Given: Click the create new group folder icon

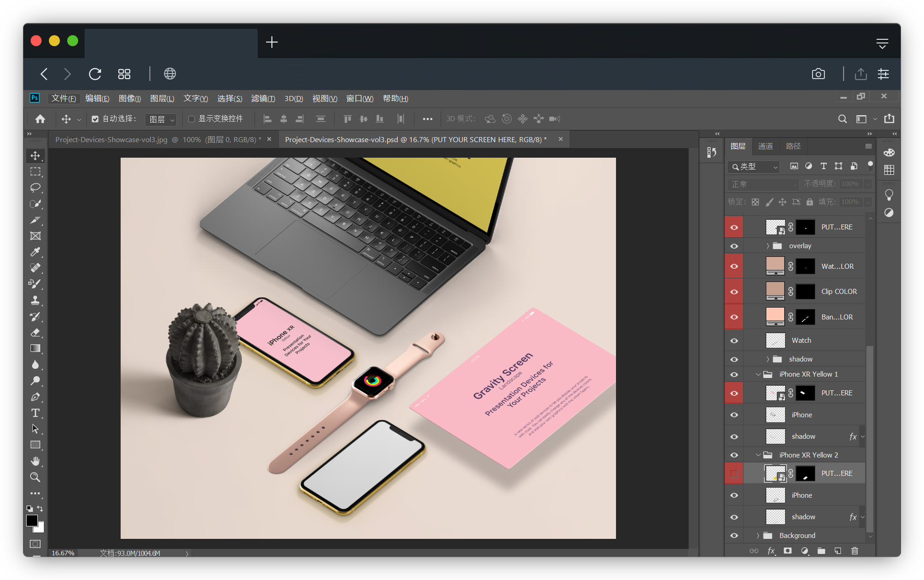Looking at the screenshot, I should (821, 551).
